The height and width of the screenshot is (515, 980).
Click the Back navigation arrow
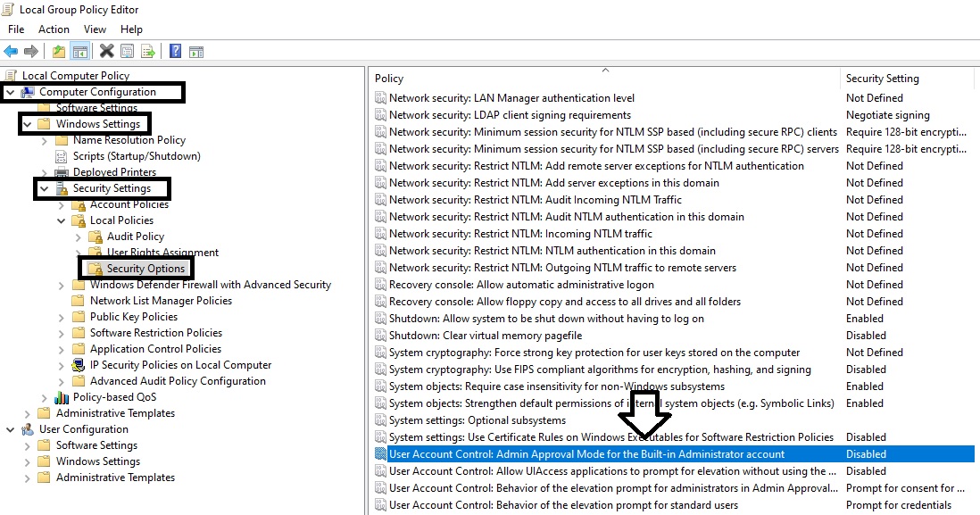click(11, 51)
